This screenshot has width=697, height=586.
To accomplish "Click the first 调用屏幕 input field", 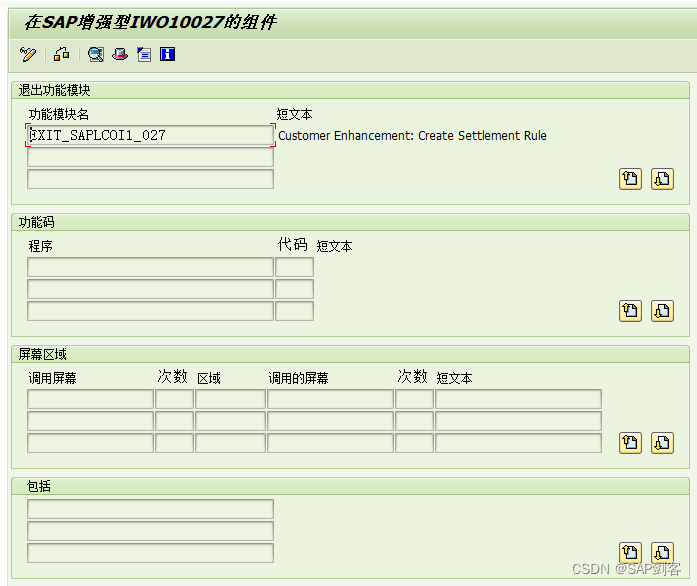I will click(x=90, y=399).
